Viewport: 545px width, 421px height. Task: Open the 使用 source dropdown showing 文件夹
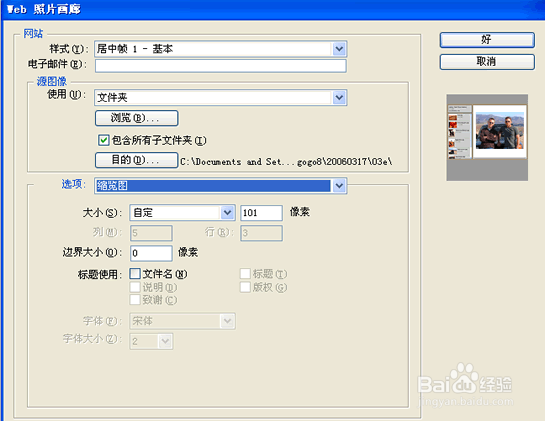221,98
